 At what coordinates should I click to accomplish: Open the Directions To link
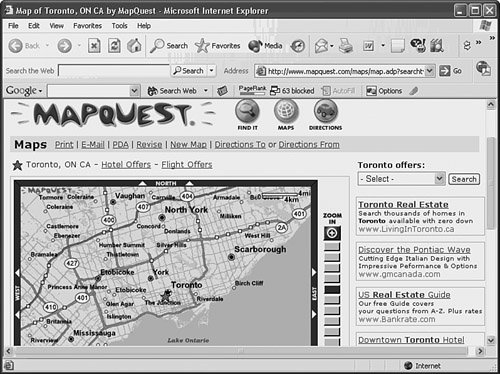pyautogui.click(x=240, y=145)
